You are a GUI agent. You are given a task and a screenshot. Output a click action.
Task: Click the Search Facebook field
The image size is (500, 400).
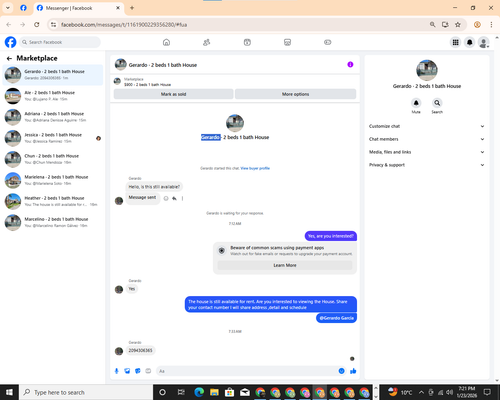pos(60,42)
